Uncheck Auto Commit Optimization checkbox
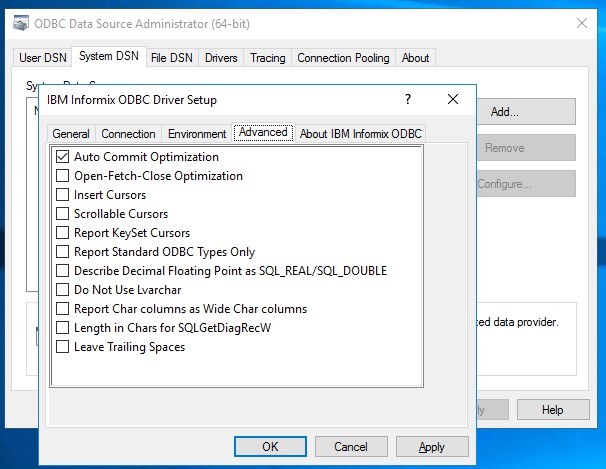 coord(63,157)
